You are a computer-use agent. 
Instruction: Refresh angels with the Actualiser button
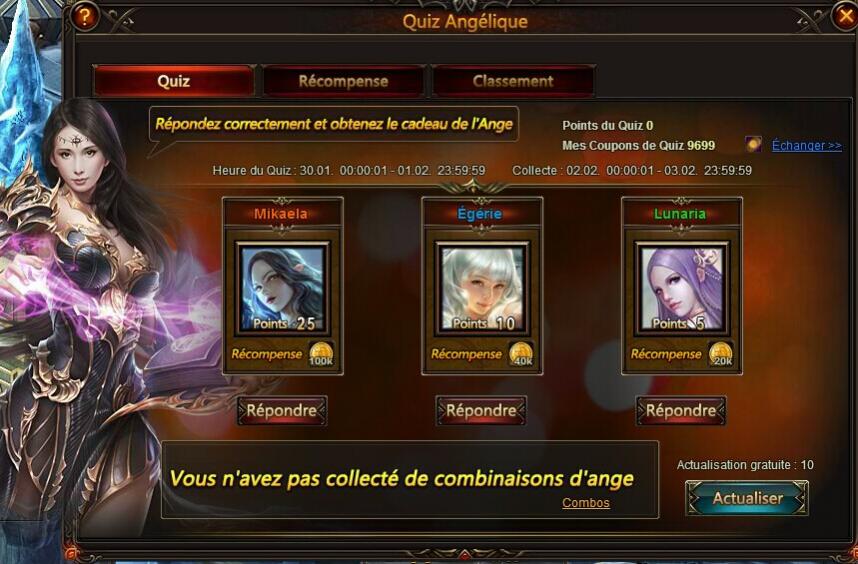pyautogui.click(x=747, y=498)
